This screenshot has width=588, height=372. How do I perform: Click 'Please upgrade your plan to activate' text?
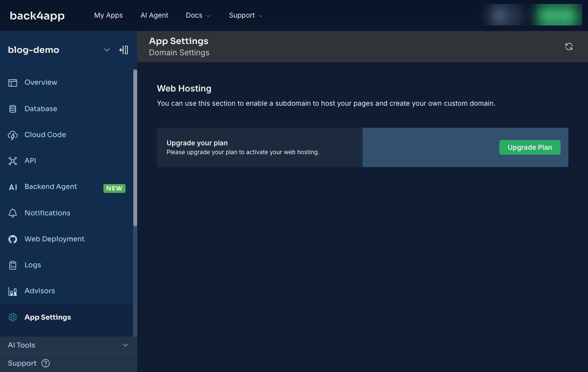click(243, 152)
